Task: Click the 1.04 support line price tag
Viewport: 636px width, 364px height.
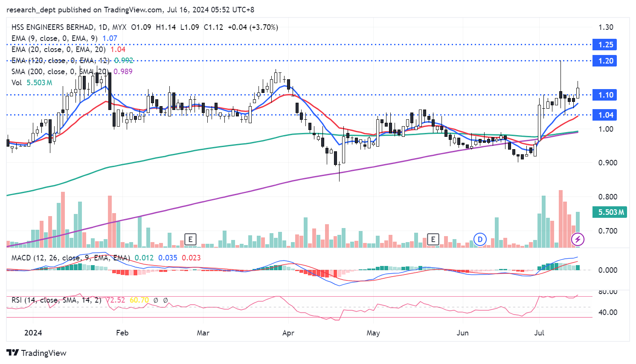Action: click(605, 115)
